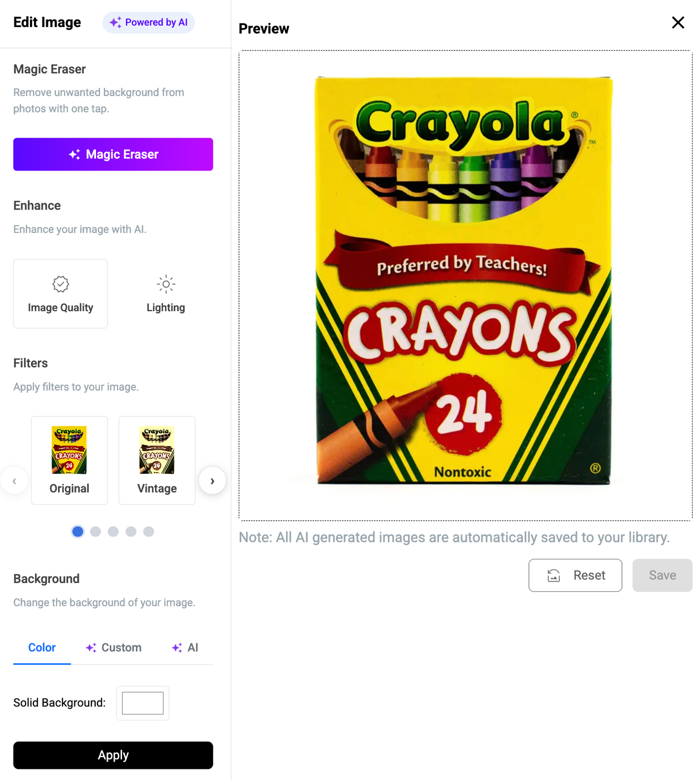Jump to the second filter page dot
Image resolution: width=700 pixels, height=780 pixels.
coord(95,531)
